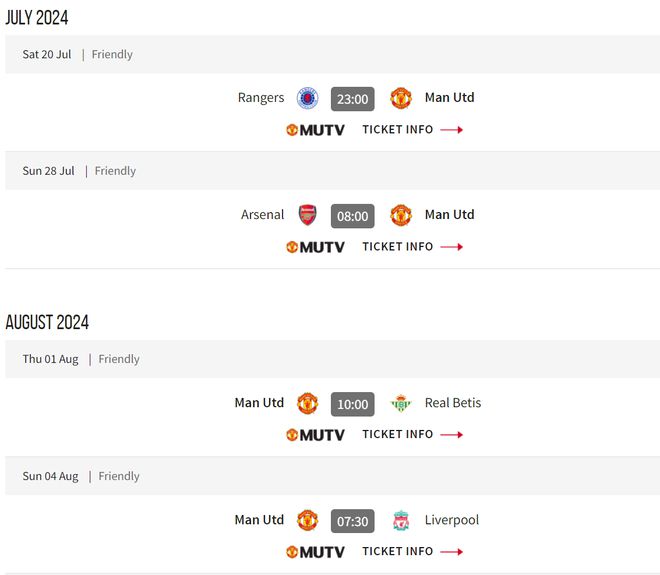Click the Liverpool club crest
660x575 pixels.
pos(401,520)
